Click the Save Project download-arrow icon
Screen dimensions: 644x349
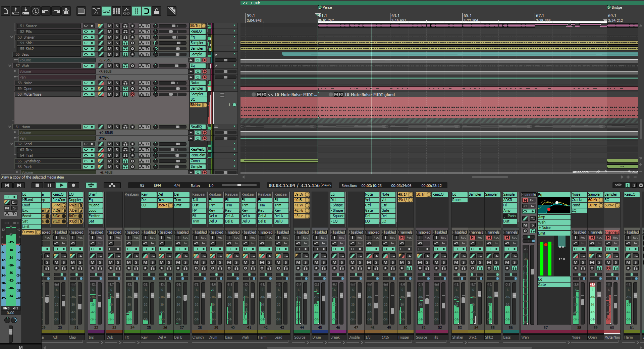point(26,11)
